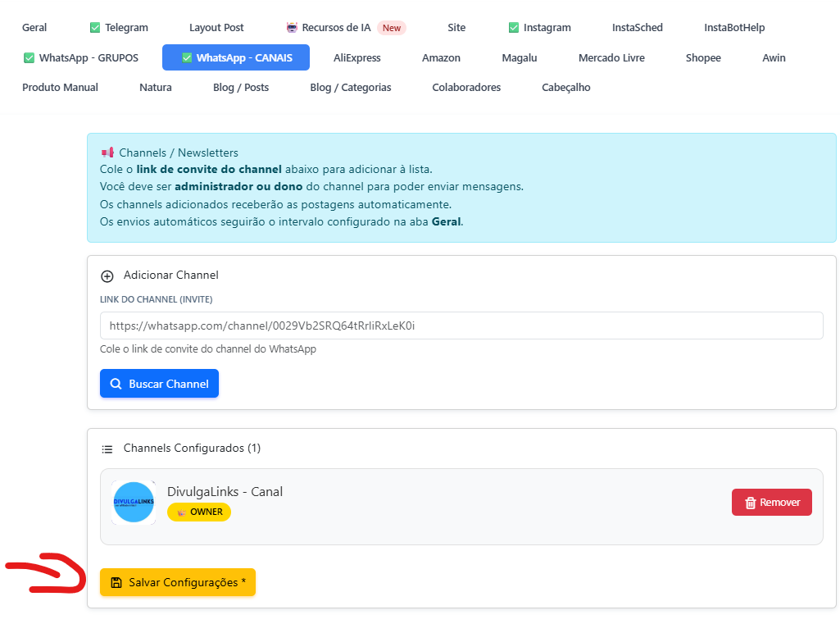This screenshot has height=633, width=840.
Task: Click the crown icon in OWNER badge
Action: tap(181, 512)
